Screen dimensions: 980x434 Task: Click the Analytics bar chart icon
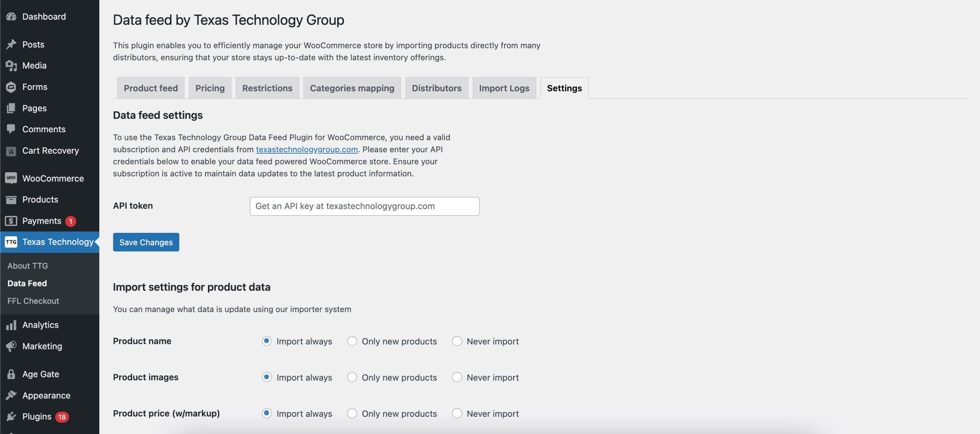click(11, 325)
